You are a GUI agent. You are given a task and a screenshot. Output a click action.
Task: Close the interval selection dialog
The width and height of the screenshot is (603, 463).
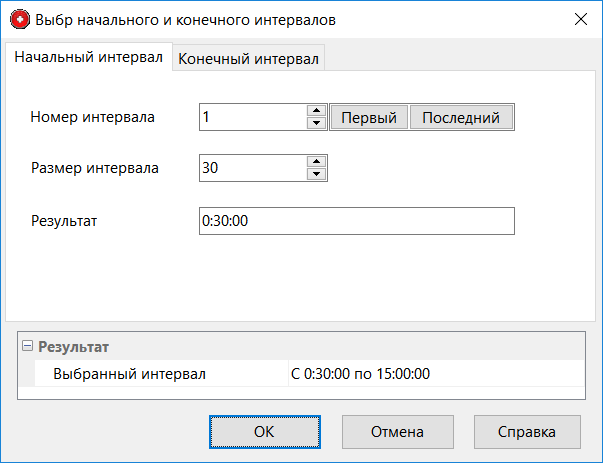[x=580, y=19]
